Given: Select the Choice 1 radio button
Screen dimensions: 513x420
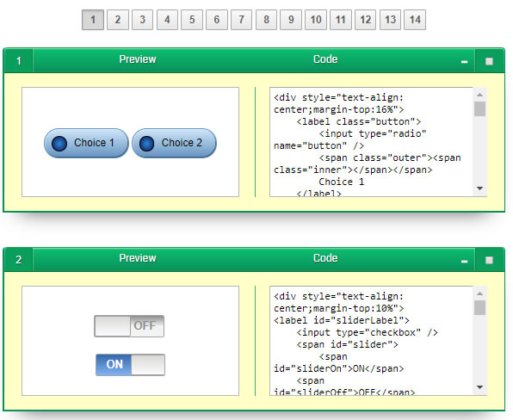Looking at the screenshot, I should (86, 143).
